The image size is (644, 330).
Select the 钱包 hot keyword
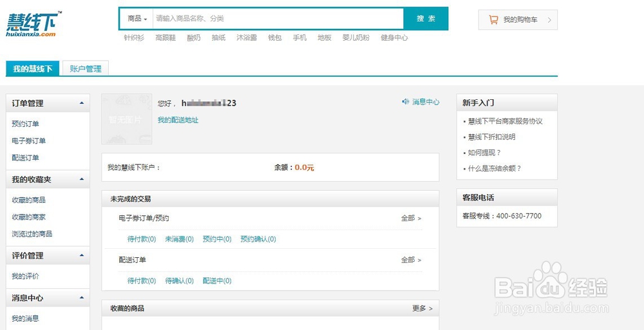click(275, 37)
